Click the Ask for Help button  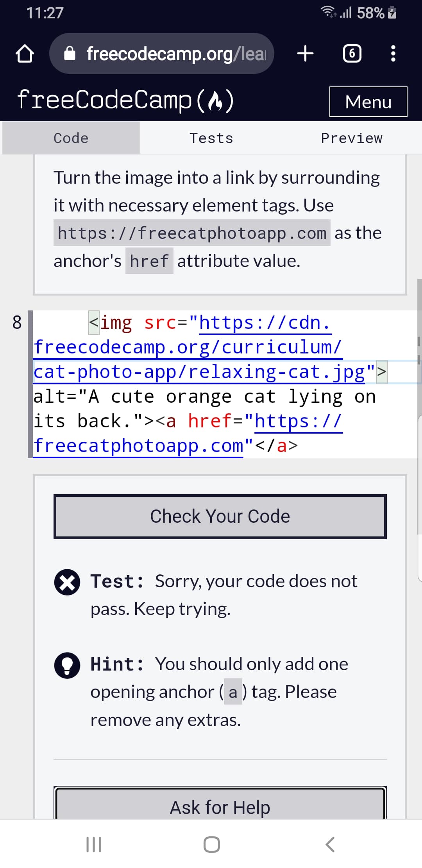(220, 803)
